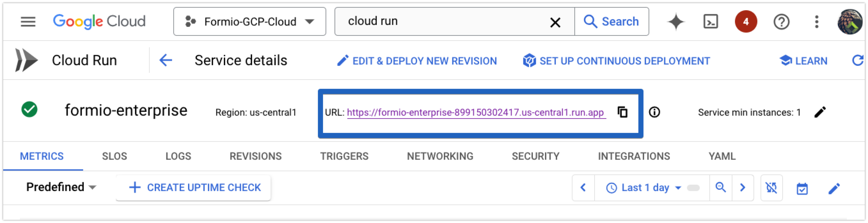Click Service min instances: 1 text

749,112
